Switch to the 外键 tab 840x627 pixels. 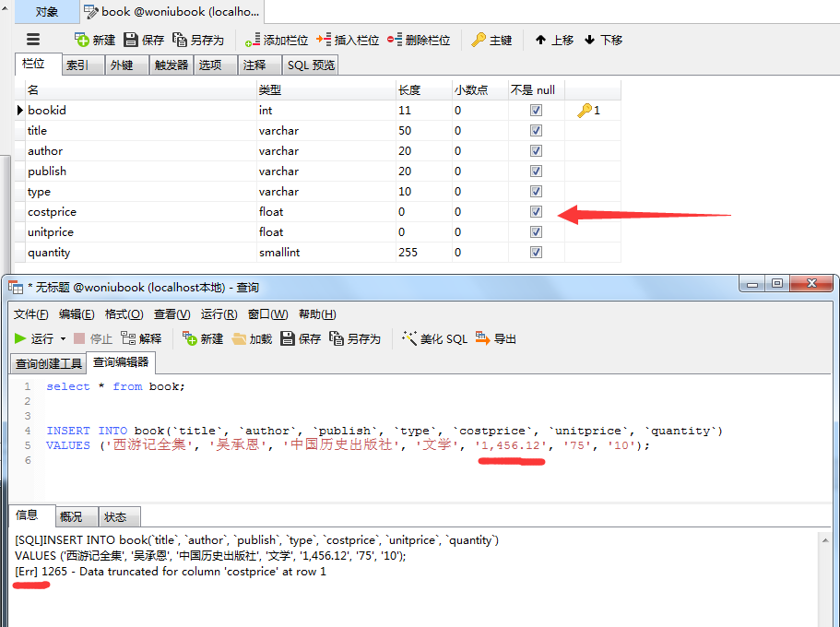coord(127,65)
